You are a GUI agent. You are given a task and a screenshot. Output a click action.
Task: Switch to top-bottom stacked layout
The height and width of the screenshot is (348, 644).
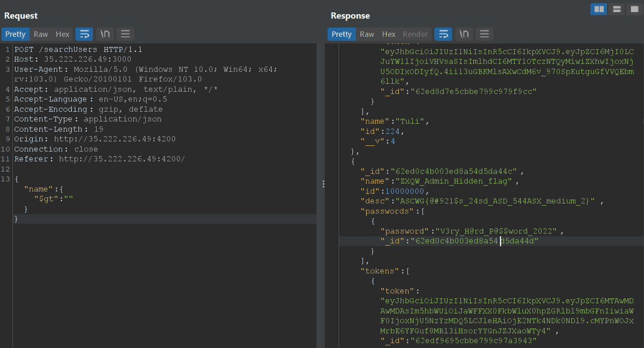pyautogui.click(x=616, y=9)
